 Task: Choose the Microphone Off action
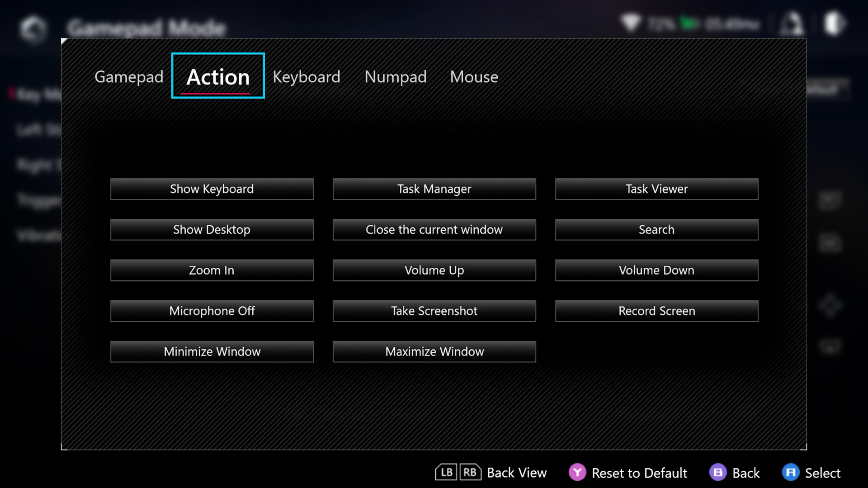tap(212, 311)
